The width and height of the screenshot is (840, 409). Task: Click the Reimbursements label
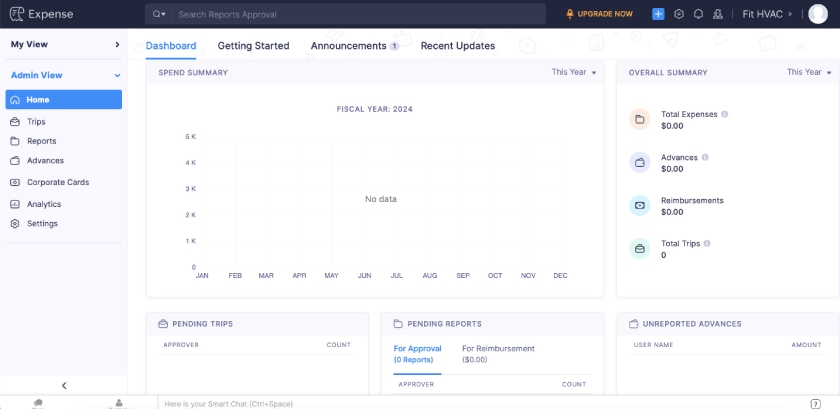692,200
